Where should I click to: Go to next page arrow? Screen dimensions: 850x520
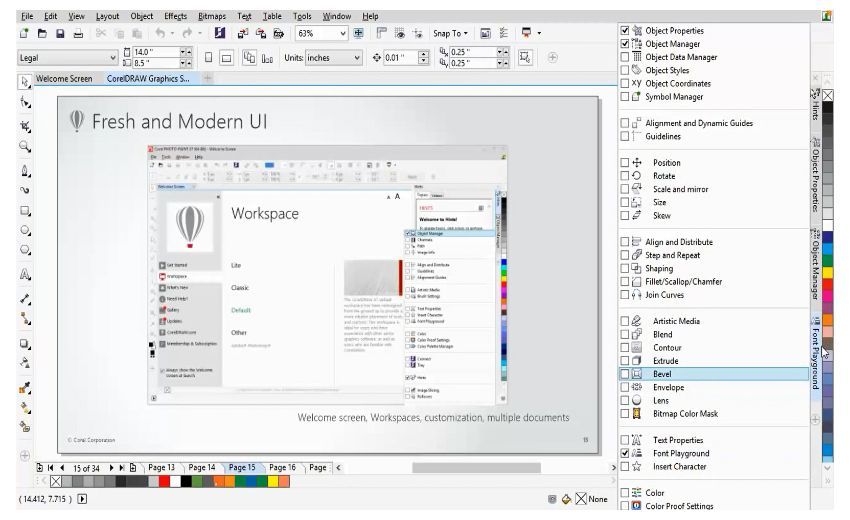(x=111, y=467)
